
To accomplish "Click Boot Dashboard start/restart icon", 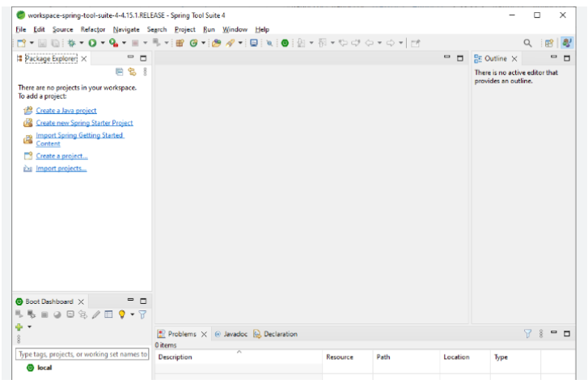I will pos(19,314).
